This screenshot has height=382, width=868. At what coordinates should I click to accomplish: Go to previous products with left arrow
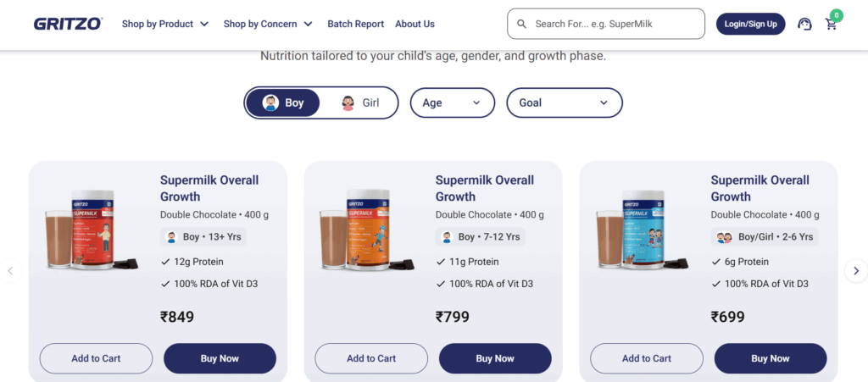(x=11, y=271)
